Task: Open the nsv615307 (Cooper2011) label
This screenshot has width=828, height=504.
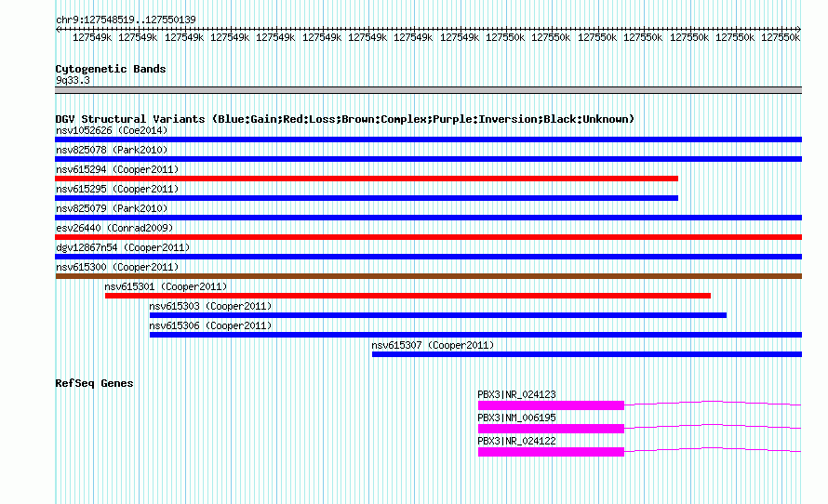Action: coord(433,345)
